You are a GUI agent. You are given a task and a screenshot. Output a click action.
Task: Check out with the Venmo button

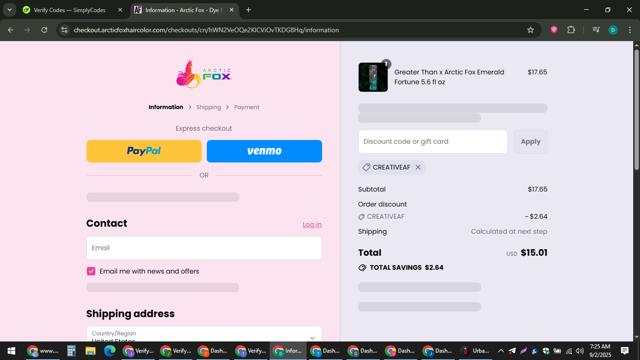coord(264,151)
